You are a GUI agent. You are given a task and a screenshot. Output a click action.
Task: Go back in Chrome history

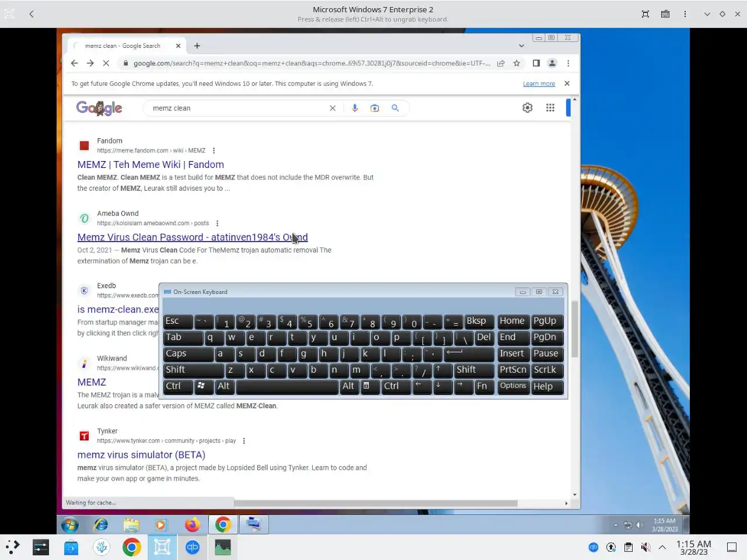pyautogui.click(x=74, y=63)
